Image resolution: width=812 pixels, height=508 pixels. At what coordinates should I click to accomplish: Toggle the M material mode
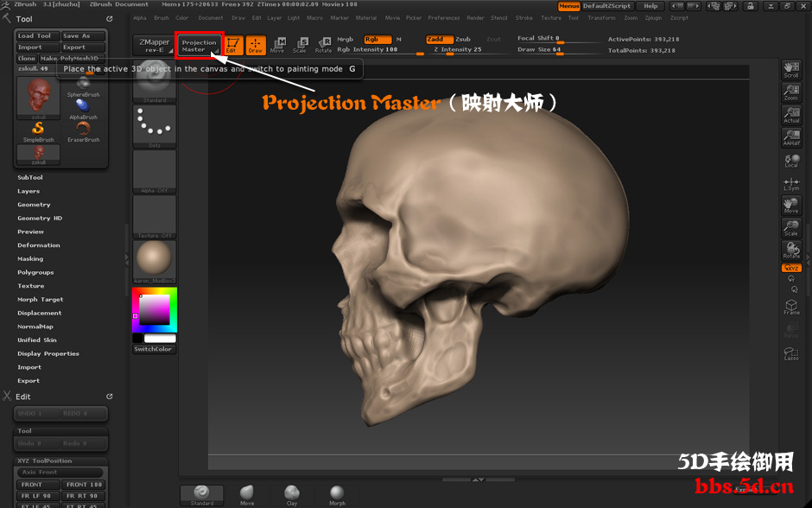(x=399, y=40)
